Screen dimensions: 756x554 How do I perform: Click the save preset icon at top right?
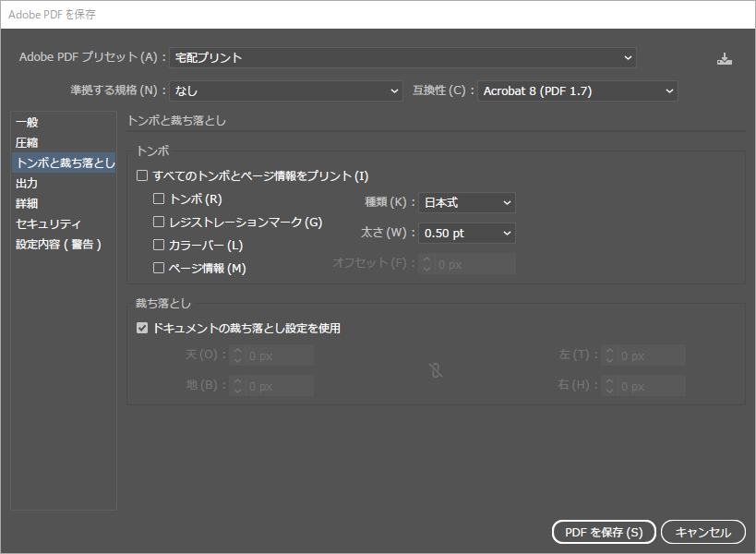click(725, 58)
